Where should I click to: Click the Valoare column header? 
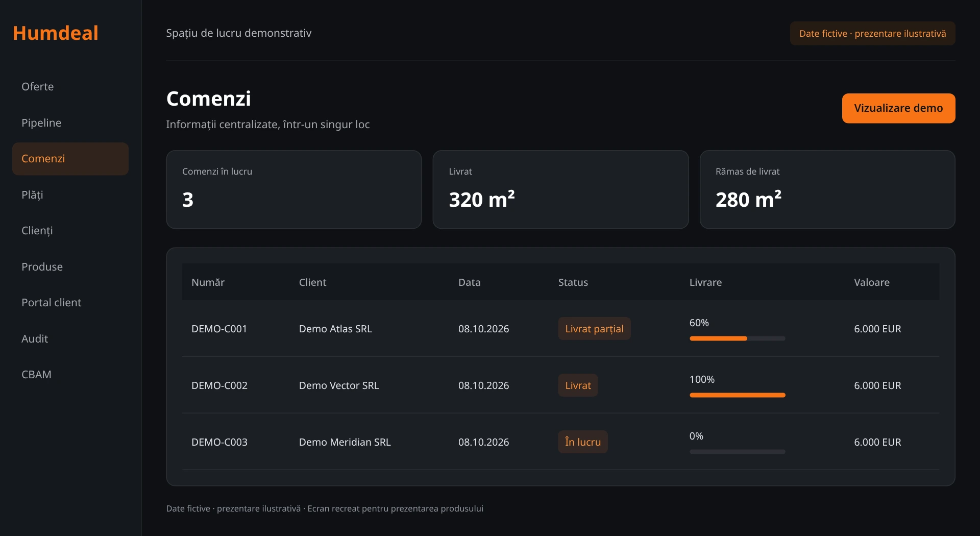point(871,282)
